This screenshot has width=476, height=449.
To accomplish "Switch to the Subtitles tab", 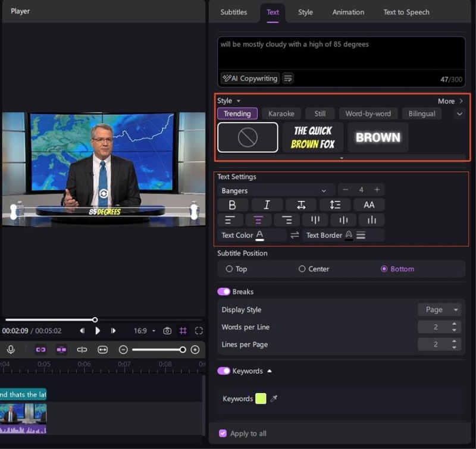I will pyautogui.click(x=233, y=12).
